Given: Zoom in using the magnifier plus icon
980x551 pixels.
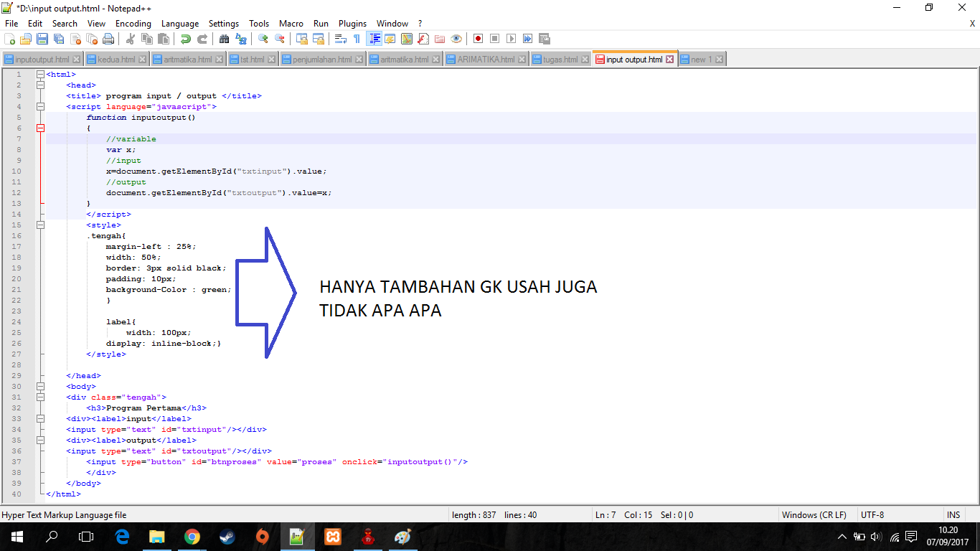Looking at the screenshot, I should click(x=263, y=39).
